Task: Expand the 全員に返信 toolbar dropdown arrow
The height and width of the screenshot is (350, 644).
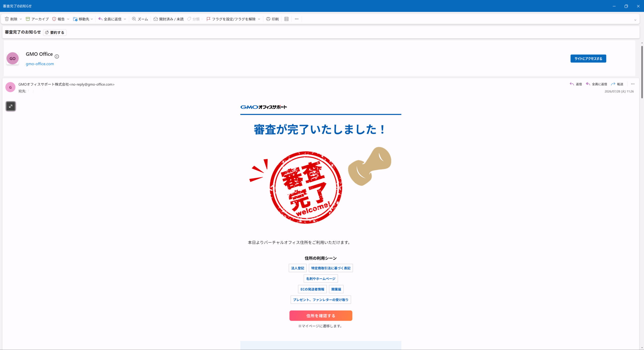Action: click(x=125, y=19)
